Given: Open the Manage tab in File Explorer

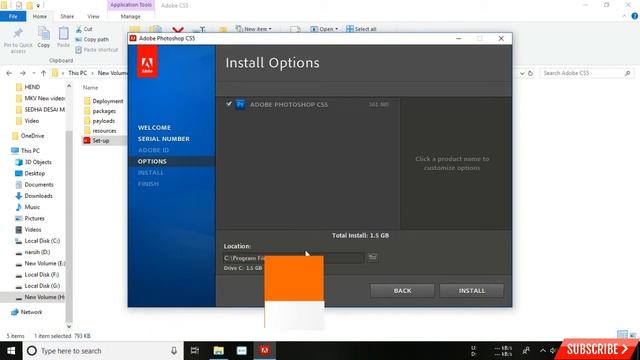Looking at the screenshot, I should point(131,16).
